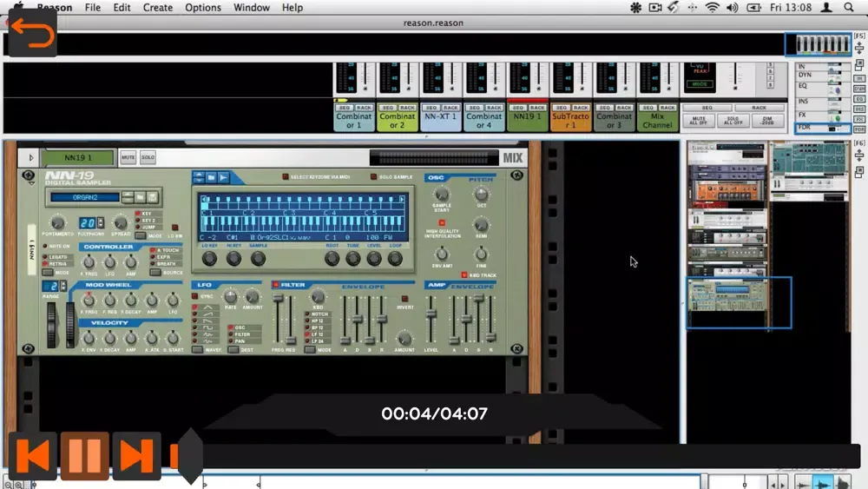Screen dimensions: 868x489
Task: Click the ROOT knob under display
Action: [332, 258]
